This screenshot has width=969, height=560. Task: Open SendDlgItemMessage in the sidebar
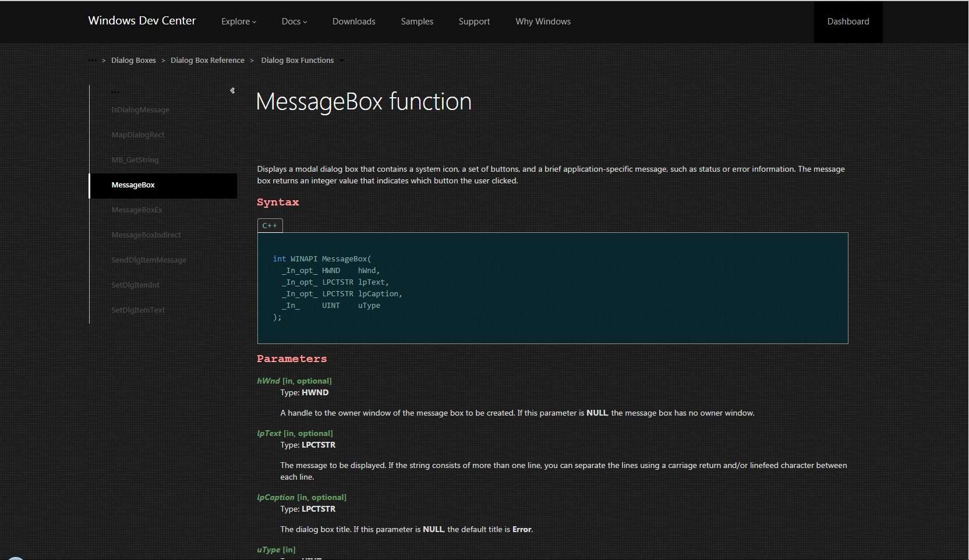(149, 260)
